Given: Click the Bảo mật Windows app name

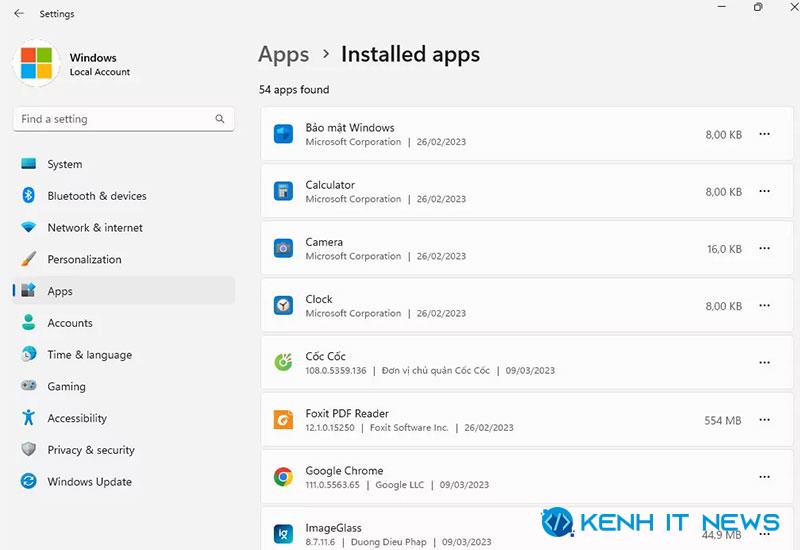Looking at the screenshot, I should [x=350, y=128].
